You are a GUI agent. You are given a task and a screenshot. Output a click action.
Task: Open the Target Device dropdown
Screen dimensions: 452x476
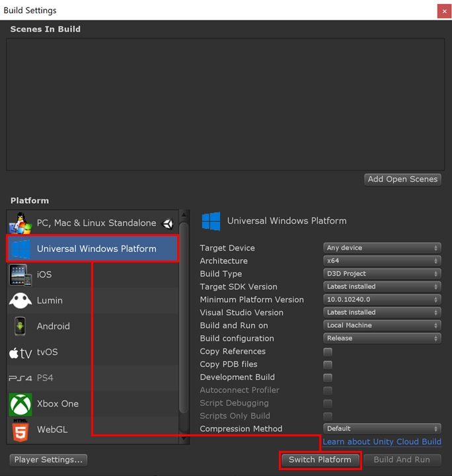[x=382, y=248]
